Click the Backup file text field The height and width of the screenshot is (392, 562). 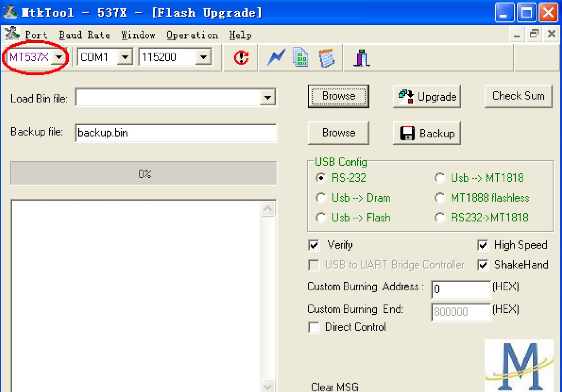176,133
